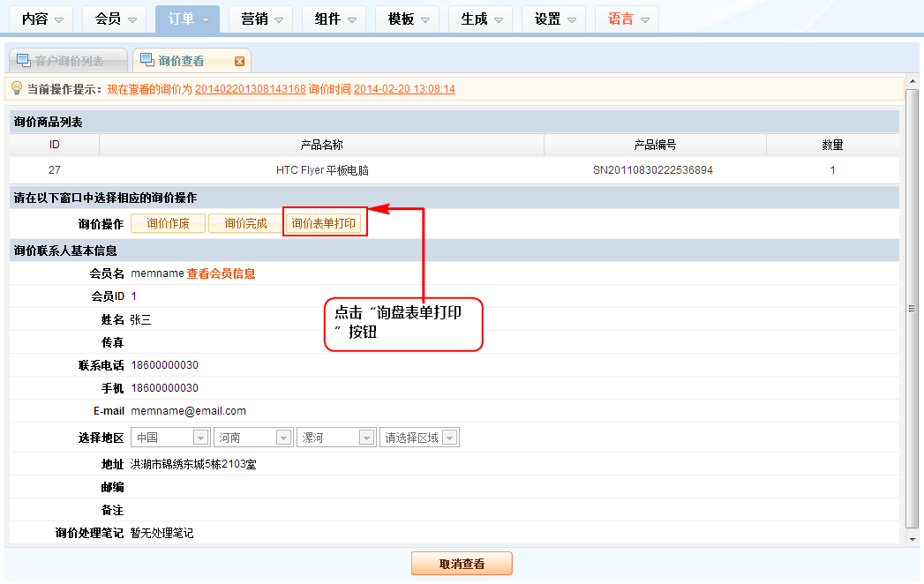Click the 询价作废 button
924x584 pixels.
coord(167,224)
